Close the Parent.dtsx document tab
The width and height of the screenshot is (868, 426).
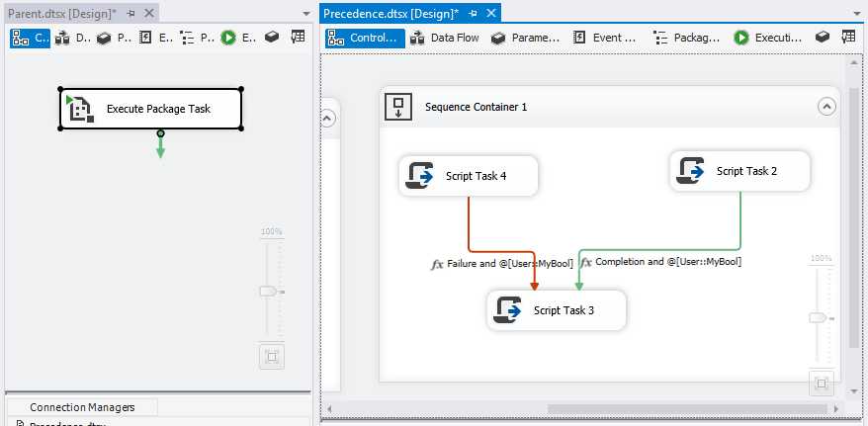tap(149, 13)
